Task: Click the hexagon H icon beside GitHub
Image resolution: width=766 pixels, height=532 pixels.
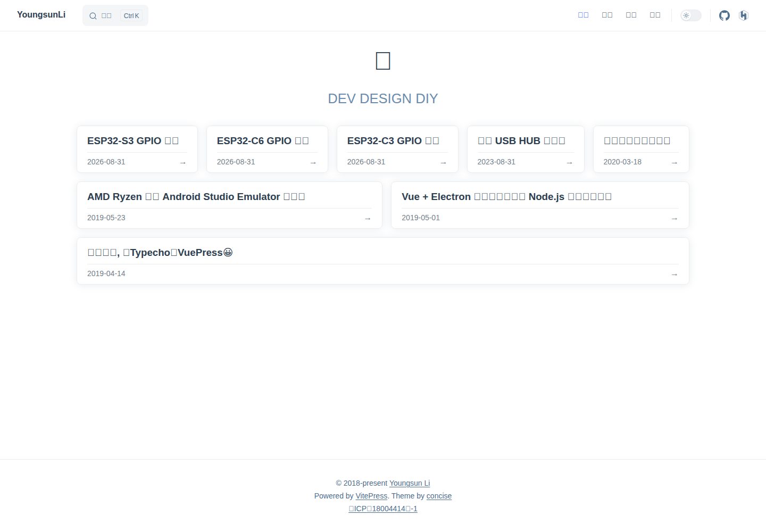Action: (744, 15)
